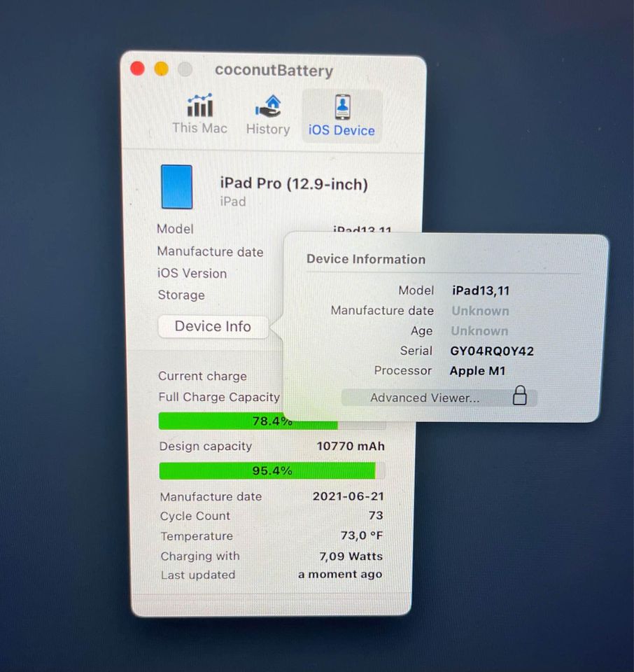Click the battery manufacture date 2021-06-21
634x672 pixels.
point(348,496)
